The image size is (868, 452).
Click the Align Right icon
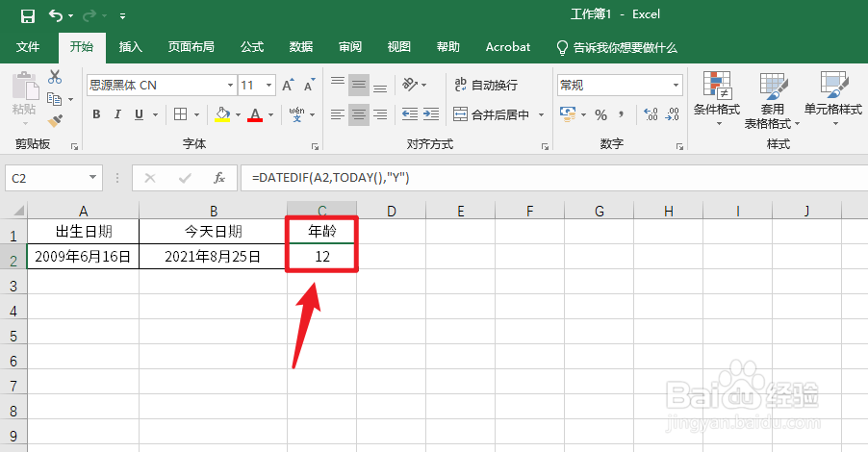click(380, 114)
